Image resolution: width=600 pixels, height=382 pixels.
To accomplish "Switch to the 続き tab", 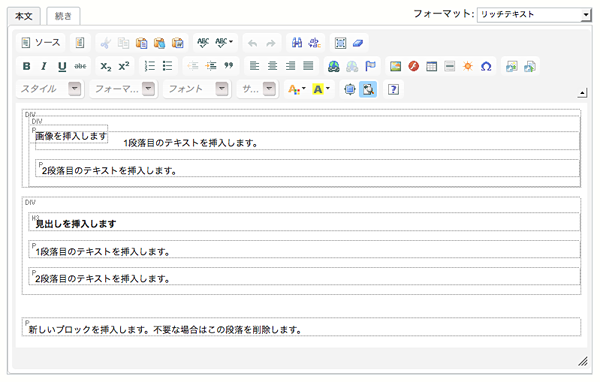I will coord(63,16).
